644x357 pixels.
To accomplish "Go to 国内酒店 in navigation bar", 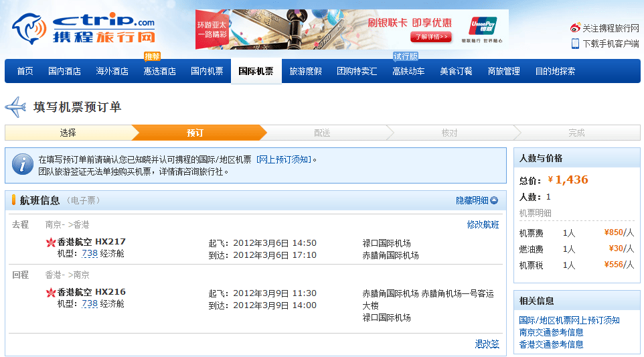I will click(x=64, y=71).
